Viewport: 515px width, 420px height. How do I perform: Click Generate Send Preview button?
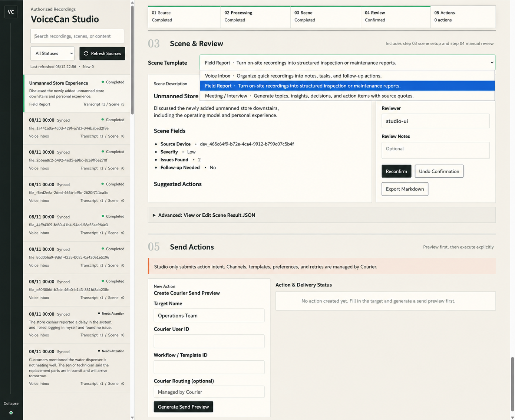(x=183, y=407)
